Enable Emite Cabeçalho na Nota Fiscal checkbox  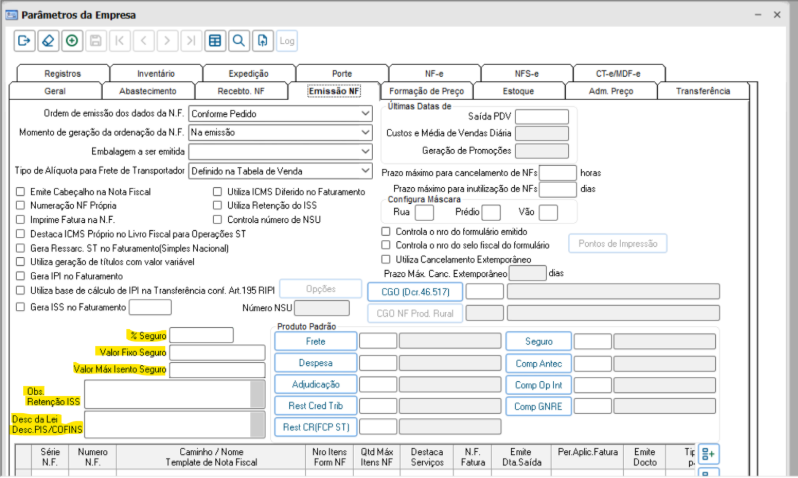21,191
